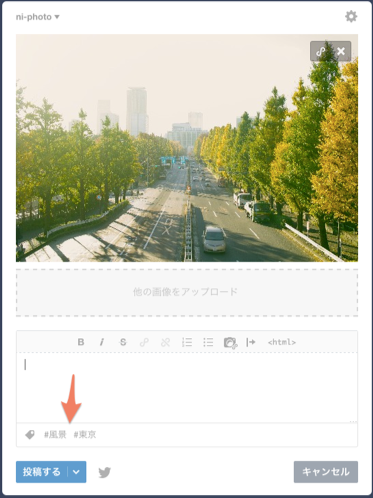Click the キャンセル cancel button
Image resolution: width=373 pixels, height=498 pixels.
click(x=326, y=472)
